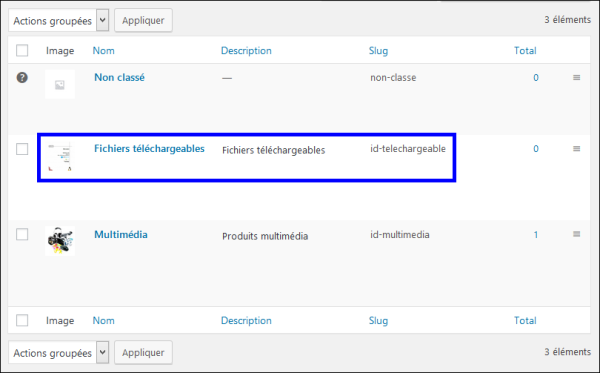This screenshot has height=373, width=600.
Task: Click the top Appliquer button
Action: pos(143,20)
